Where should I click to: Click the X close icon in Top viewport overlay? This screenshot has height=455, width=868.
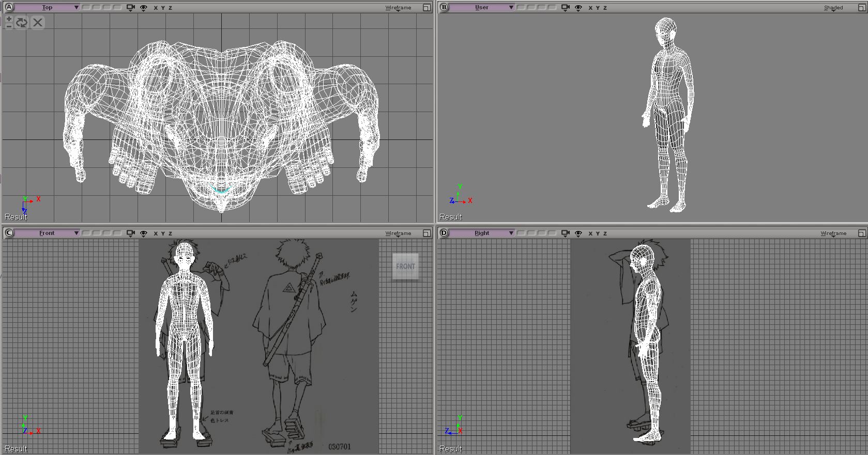(38, 22)
